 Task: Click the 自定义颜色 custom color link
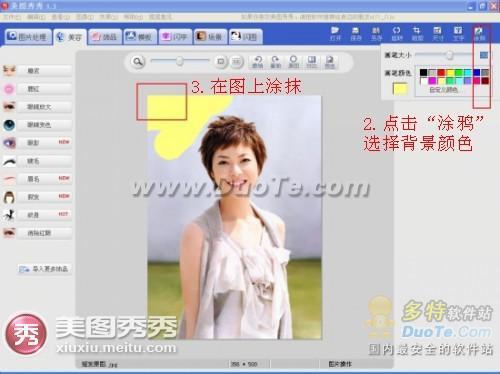click(x=444, y=90)
